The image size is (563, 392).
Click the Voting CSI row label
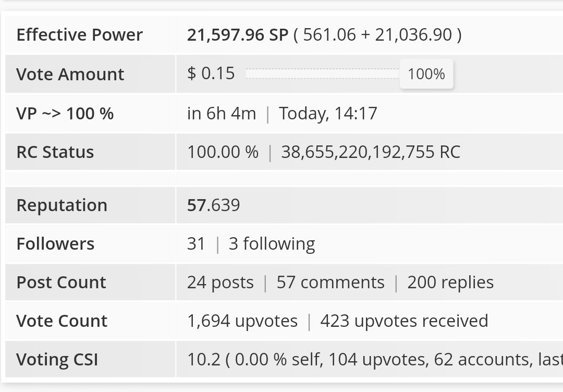coord(57,360)
